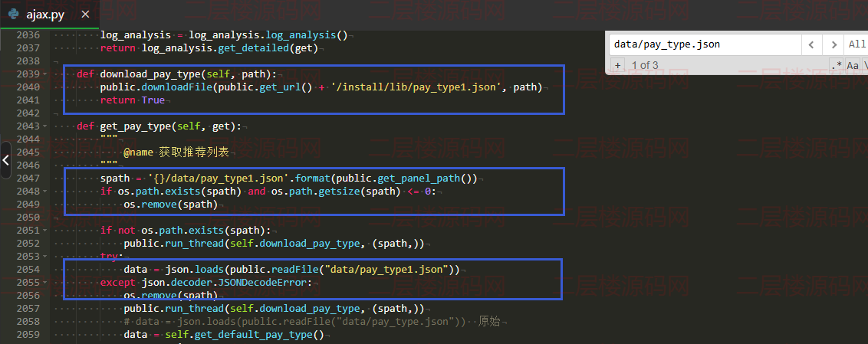Image resolution: width=868 pixels, height=344 pixels.
Task: Click line number 2040 in gutter
Action: (x=28, y=87)
